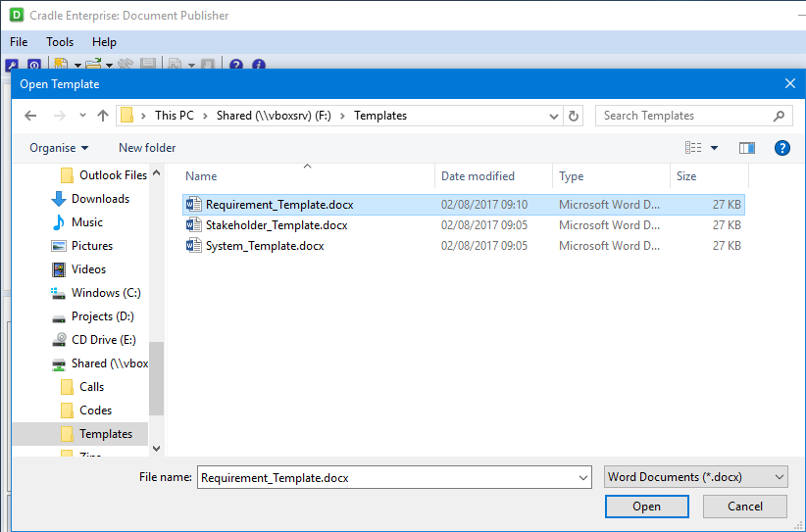The image size is (806, 532).
Task: Select Shared (\\vbox network drive in tree
Action: tap(100, 363)
